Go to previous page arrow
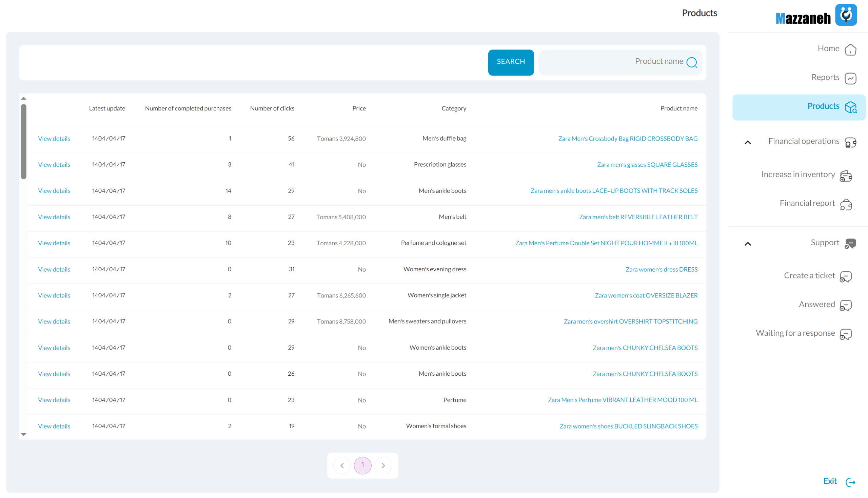The width and height of the screenshot is (868, 498). [342, 465]
